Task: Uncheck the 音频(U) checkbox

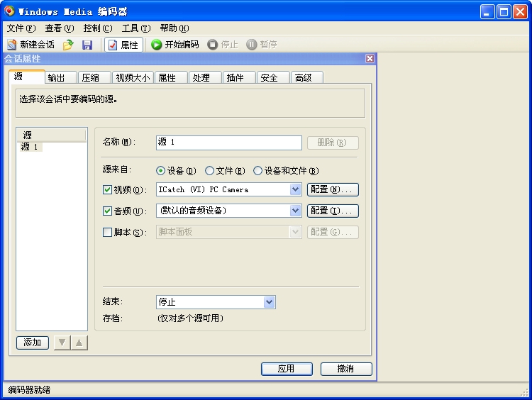Action: [x=107, y=211]
